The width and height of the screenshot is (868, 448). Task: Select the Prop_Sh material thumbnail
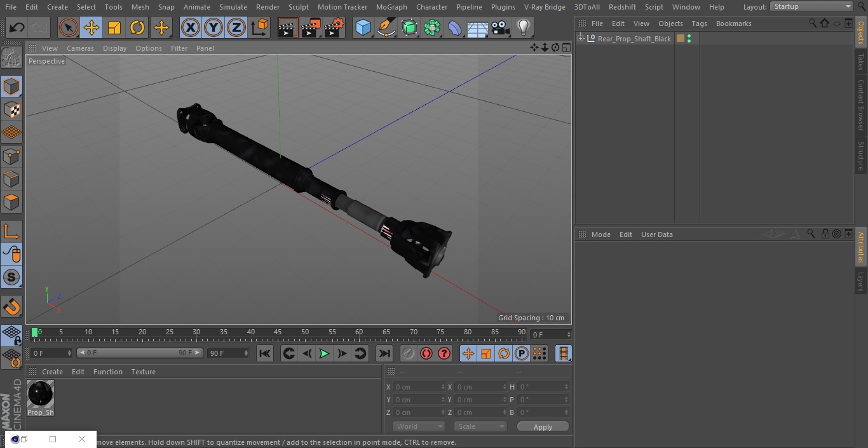40,395
